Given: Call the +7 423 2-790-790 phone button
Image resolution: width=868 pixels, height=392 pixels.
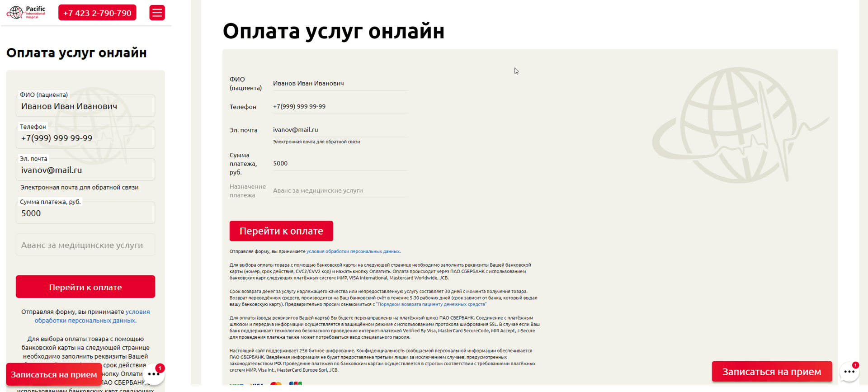Looking at the screenshot, I should click(x=97, y=13).
